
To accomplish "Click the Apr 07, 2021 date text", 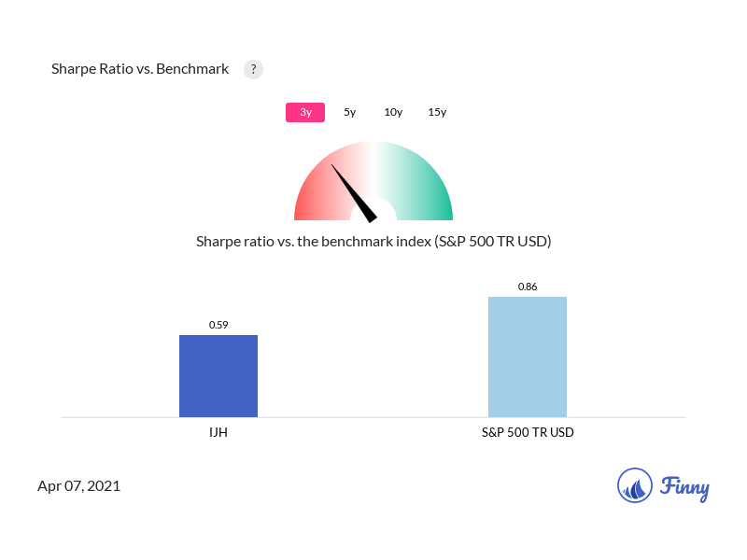I will 79,486.
